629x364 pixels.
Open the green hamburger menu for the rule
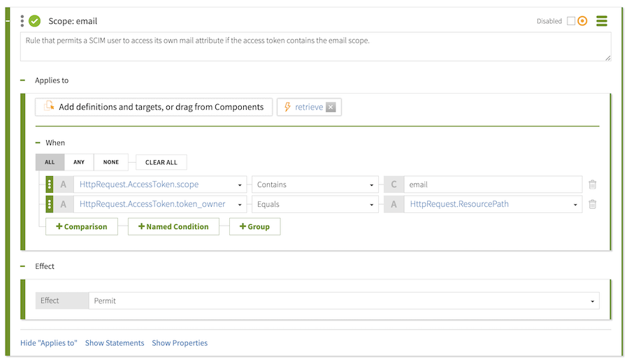[601, 21]
